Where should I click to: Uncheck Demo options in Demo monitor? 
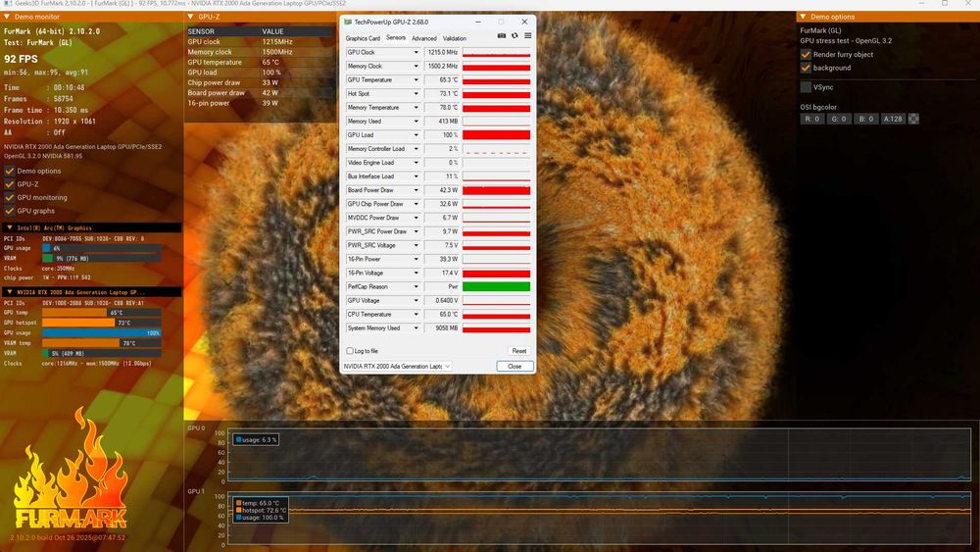(10, 171)
